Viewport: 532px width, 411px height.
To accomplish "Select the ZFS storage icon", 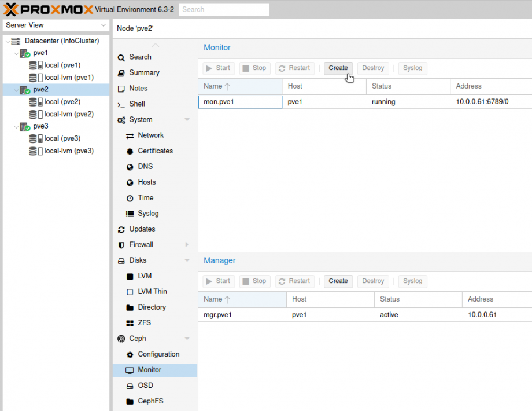I will [x=130, y=322].
